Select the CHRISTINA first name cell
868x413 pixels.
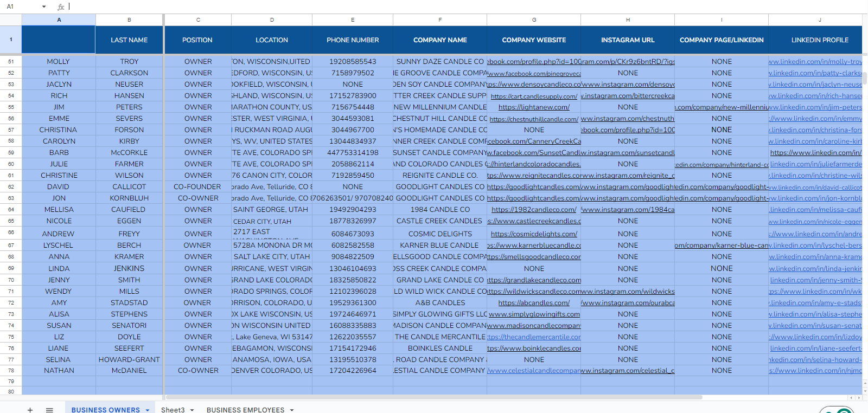(59, 130)
